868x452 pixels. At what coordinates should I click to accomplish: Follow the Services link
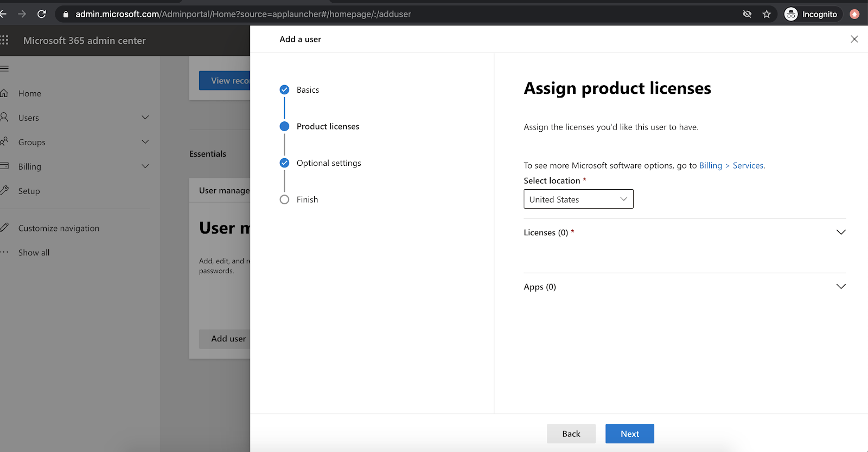coord(749,165)
